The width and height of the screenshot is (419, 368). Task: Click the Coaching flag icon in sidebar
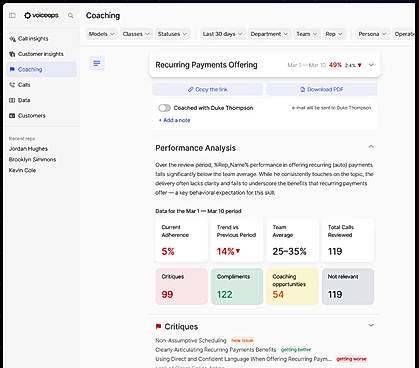[x=12, y=69]
